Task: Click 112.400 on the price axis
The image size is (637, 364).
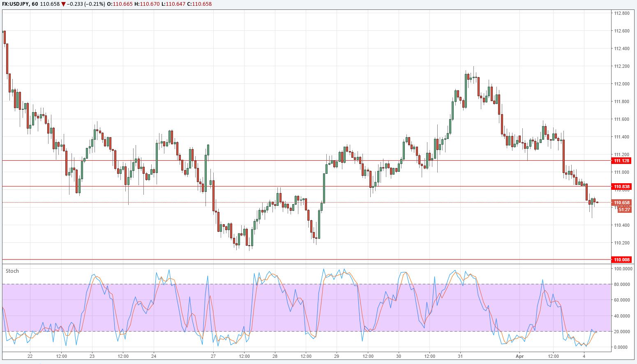Action: (621, 48)
